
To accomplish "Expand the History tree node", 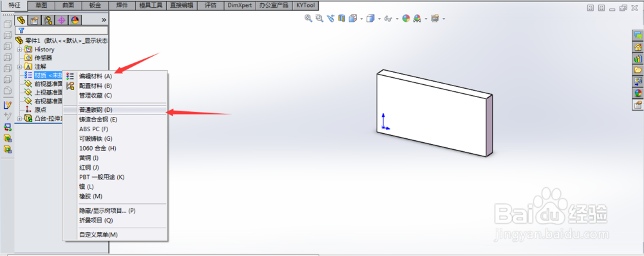I will click(x=19, y=50).
